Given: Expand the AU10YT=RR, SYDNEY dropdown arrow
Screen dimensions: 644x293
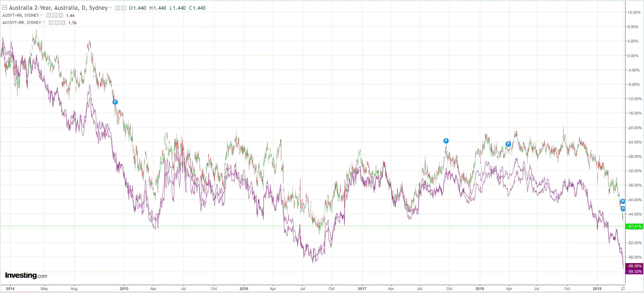Looking at the screenshot, I should coord(44,23).
